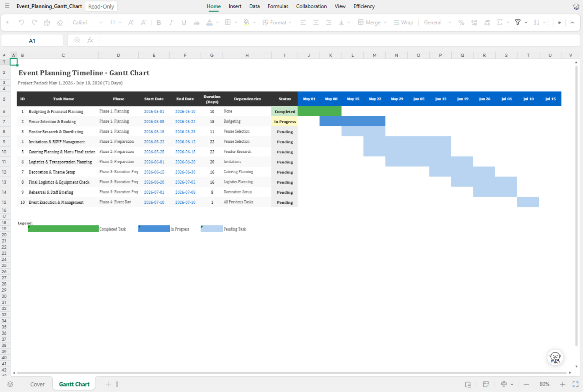Add a new sheet with plus icon
The height and width of the screenshot is (392, 583).
[x=108, y=384]
